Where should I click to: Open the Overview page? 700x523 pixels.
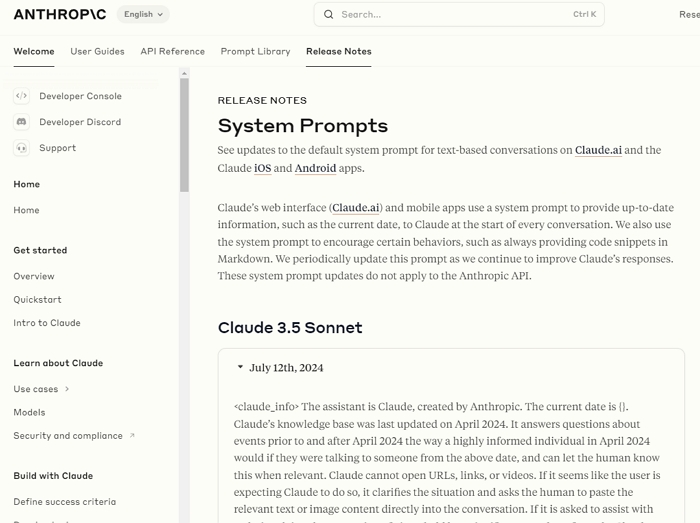pyautogui.click(x=34, y=276)
